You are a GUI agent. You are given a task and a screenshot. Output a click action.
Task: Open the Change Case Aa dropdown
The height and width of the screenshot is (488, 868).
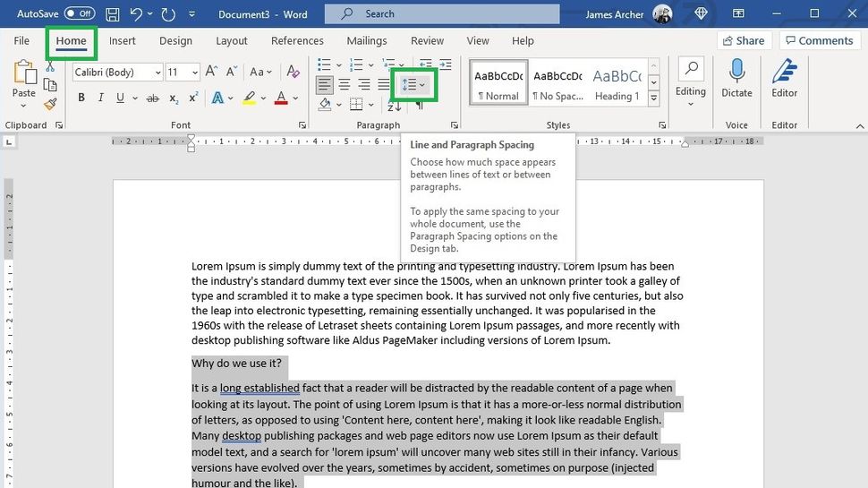260,72
